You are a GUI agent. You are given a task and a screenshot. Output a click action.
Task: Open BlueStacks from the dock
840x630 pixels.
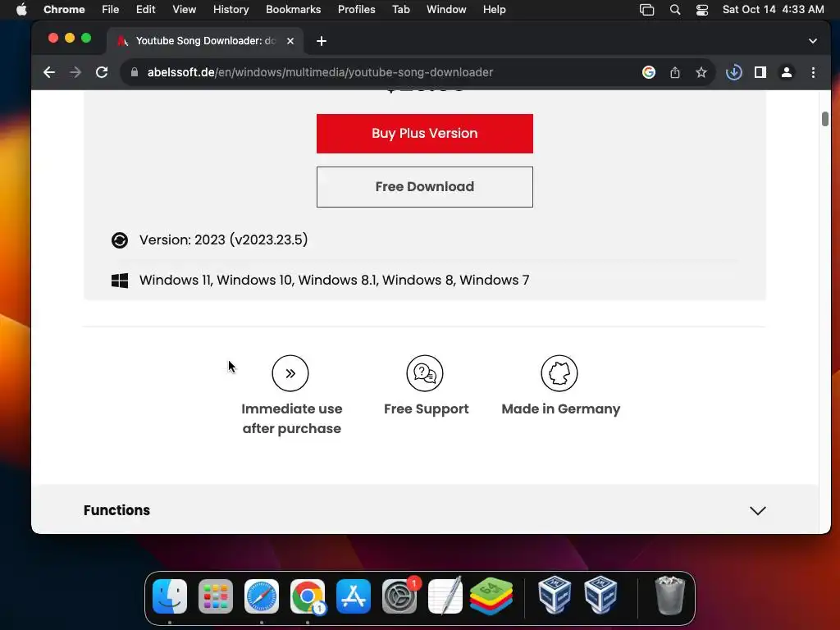click(x=491, y=596)
